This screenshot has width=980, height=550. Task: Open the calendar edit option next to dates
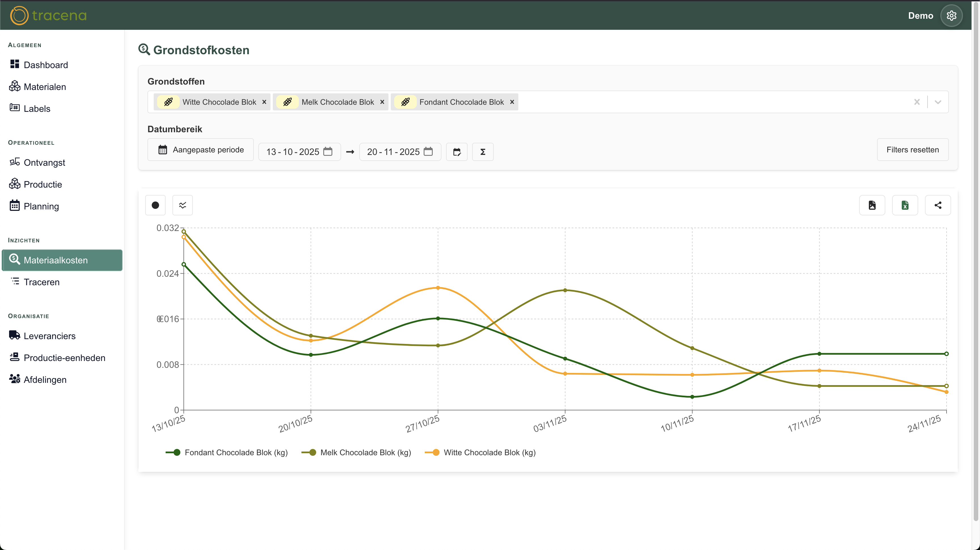pos(457,152)
